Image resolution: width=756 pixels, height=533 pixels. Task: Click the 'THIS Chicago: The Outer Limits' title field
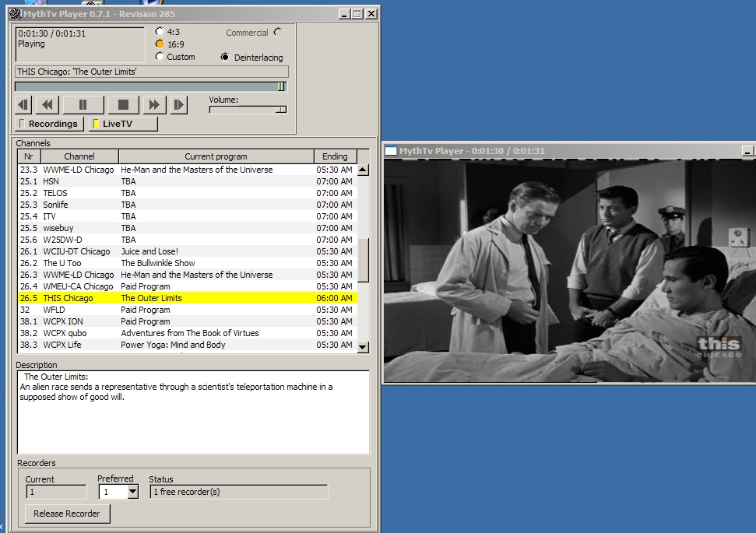152,72
